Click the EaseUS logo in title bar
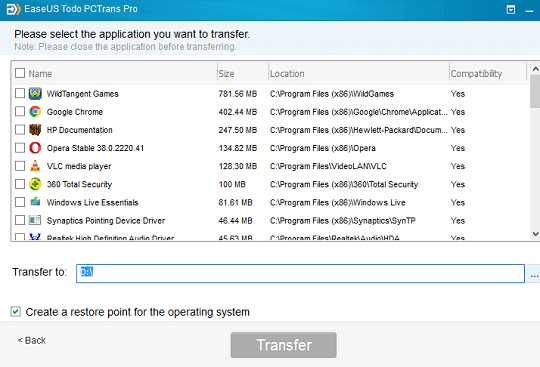 [13, 9]
